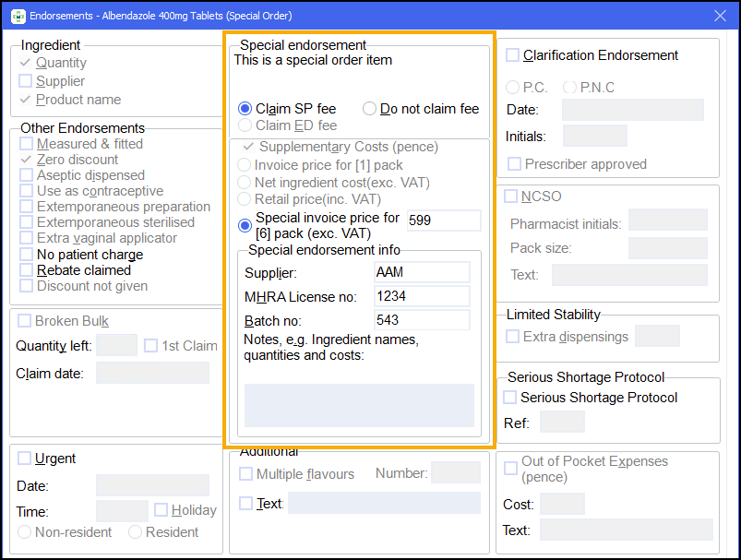Select the Claim SP fee radio option
The image size is (741, 560).
[245, 109]
